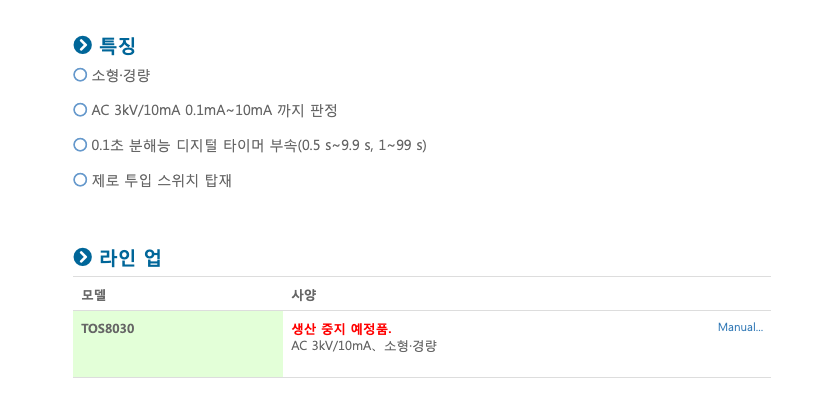Click the arrow icon beside 라인 업 heading
The height and width of the screenshot is (407, 840).
[82, 258]
